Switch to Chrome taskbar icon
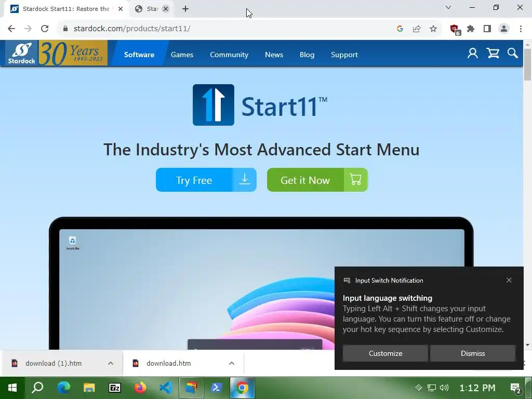This screenshot has width=532, height=399. tap(242, 388)
